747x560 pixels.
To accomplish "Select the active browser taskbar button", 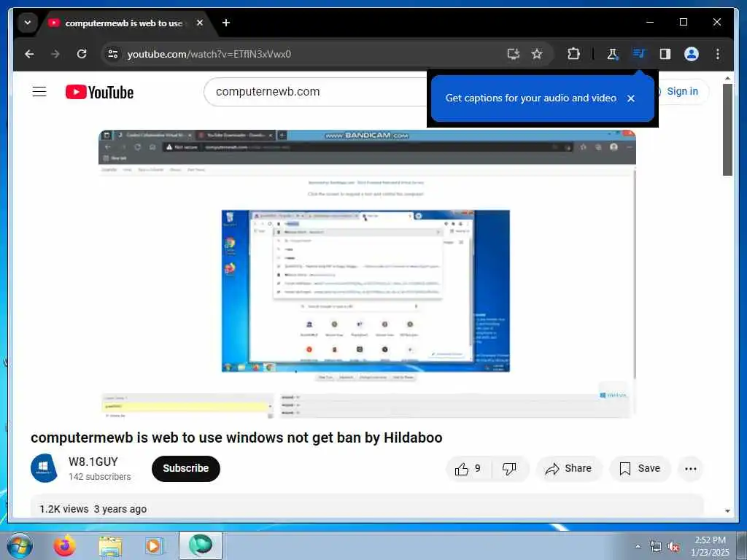I will 200,545.
